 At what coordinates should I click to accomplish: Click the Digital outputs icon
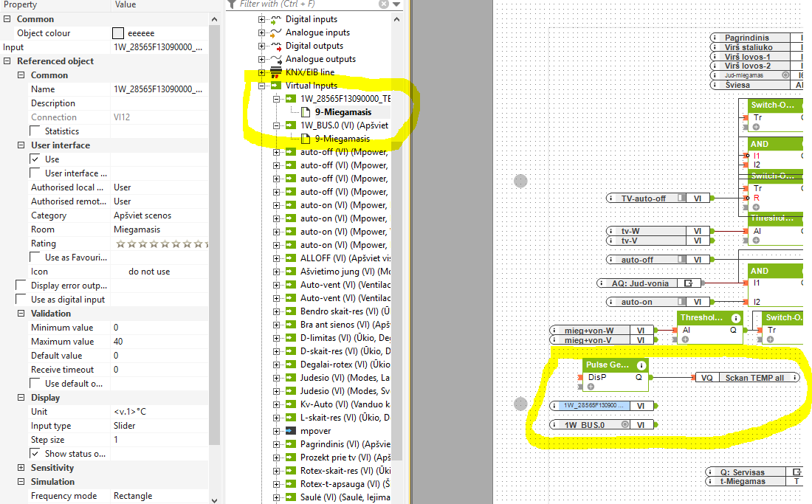276,46
